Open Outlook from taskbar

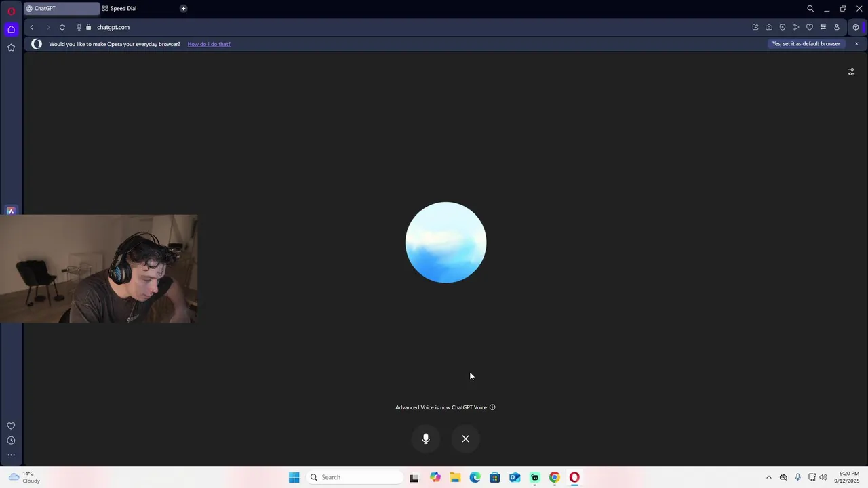[515, 477]
